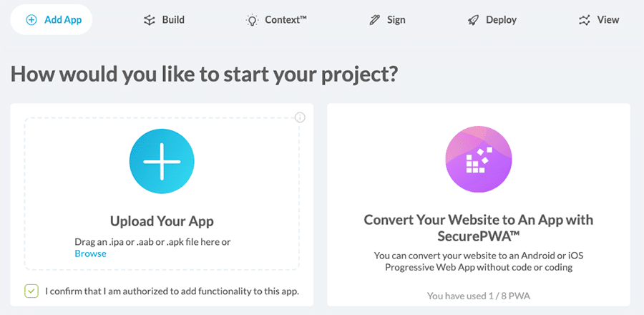
Task: Open the Deploy tab label
Action: [x=501, y=20]
